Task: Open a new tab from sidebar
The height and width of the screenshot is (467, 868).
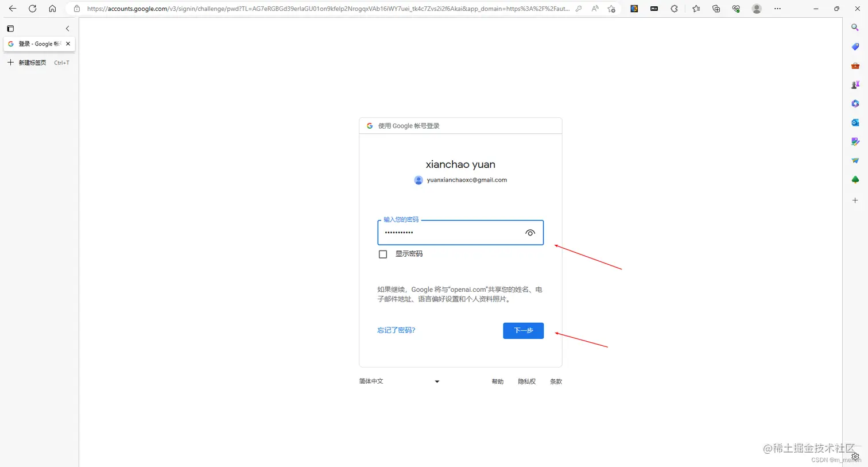Action: coord(38,63)
